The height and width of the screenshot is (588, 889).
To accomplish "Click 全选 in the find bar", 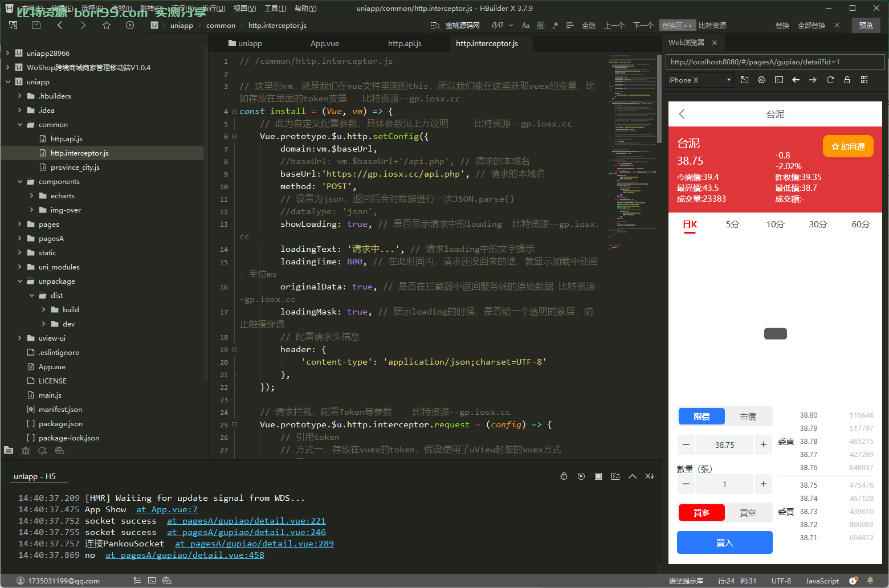I will pos(589,25).
